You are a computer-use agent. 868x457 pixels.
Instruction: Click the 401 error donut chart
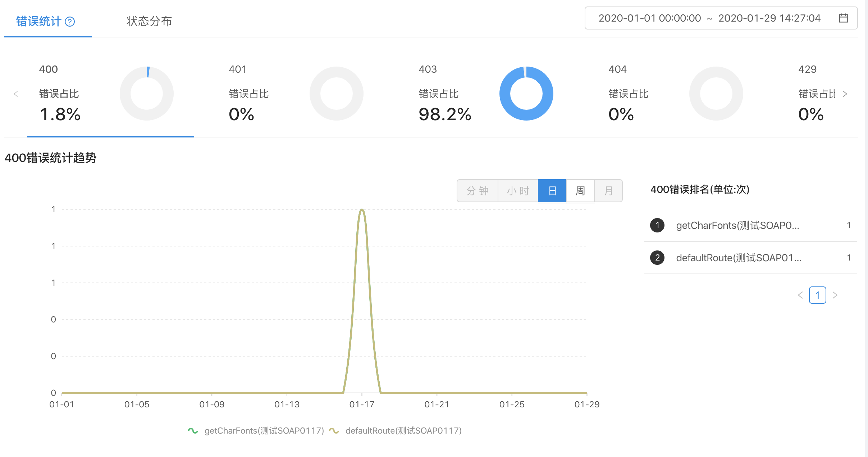336,94
